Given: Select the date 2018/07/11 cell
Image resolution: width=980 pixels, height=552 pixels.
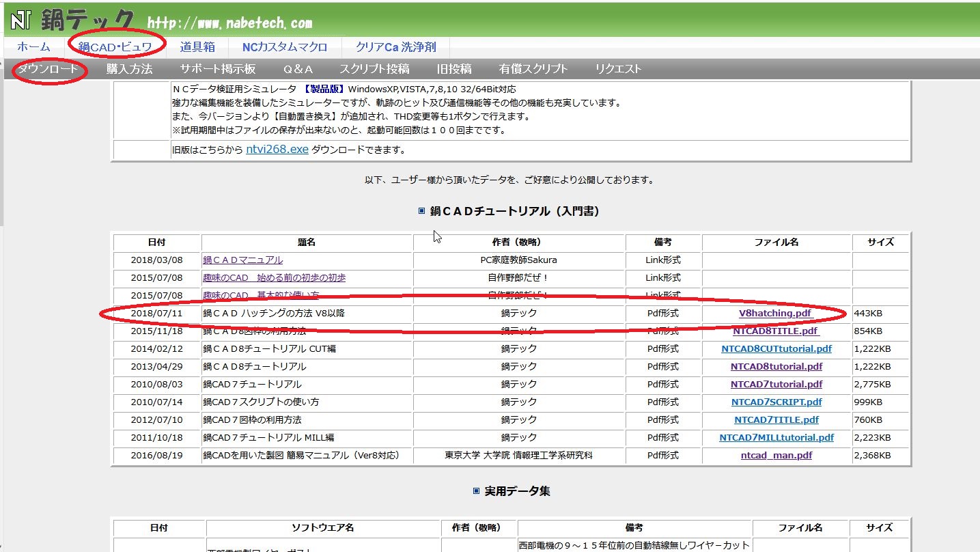Looking at the screenshot, I should pos(157,314).
